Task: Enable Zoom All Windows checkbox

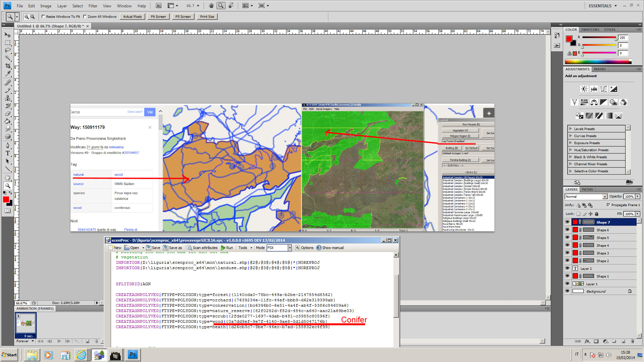Action: pos(85,16)
